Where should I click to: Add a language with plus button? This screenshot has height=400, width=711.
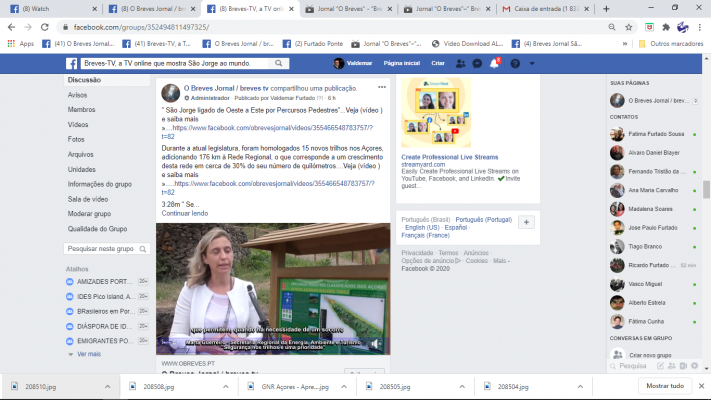point(527,222)
